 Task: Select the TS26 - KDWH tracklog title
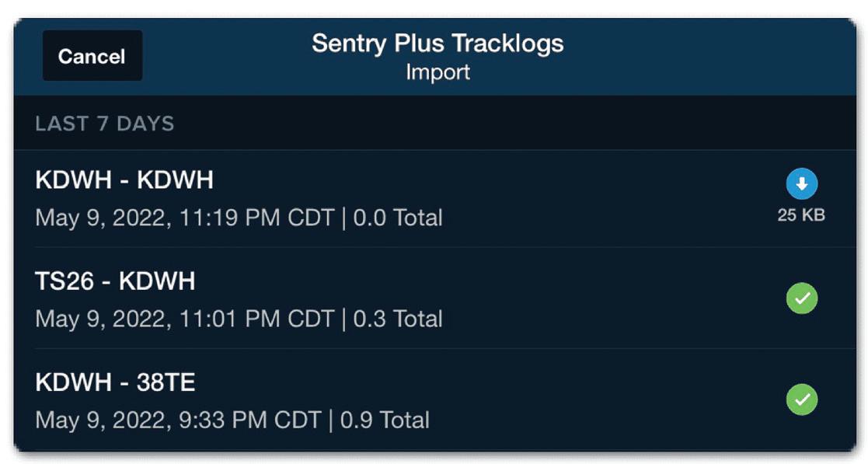(115, 281)
